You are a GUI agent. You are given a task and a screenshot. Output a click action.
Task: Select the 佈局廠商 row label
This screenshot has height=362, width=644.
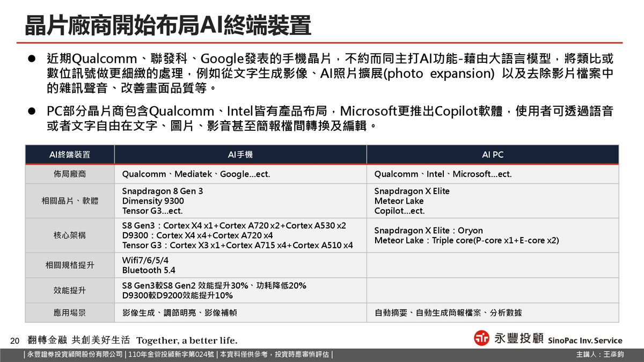(69, 174)
